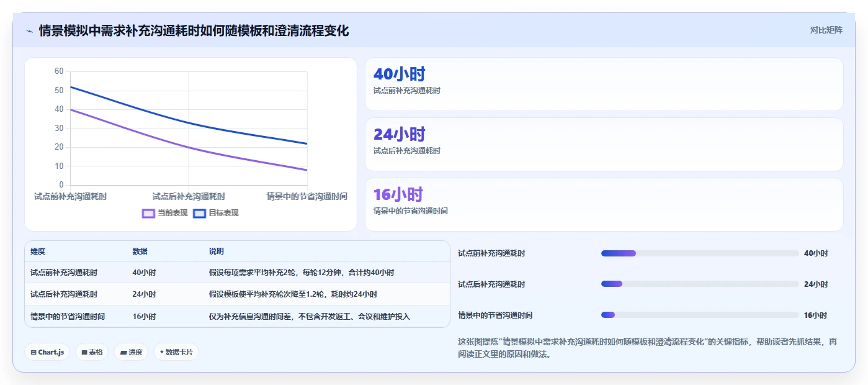Click the 40小时 value beside first progress bar

(816, 253)
